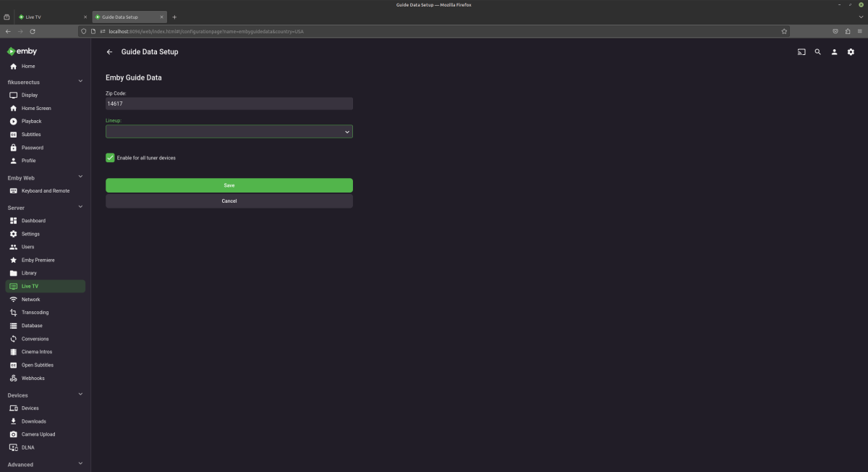Open the DLNA settings page
Image resolution: width=868 pixels, height=472 pixels.
coord(29,447)
